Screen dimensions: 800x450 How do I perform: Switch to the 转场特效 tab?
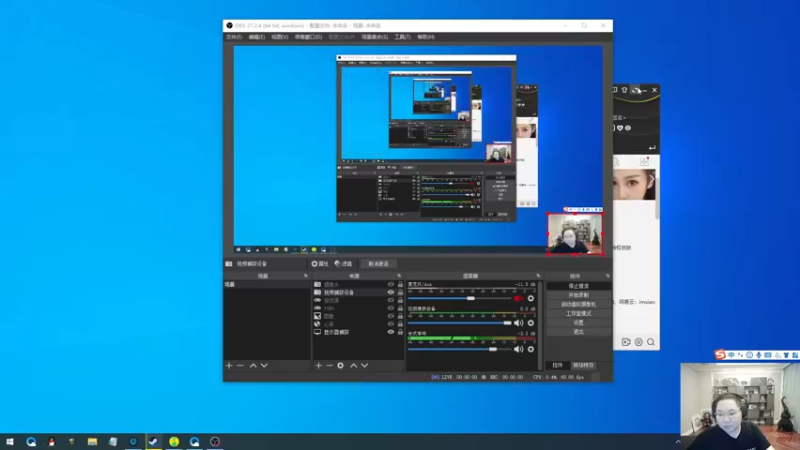583,365
